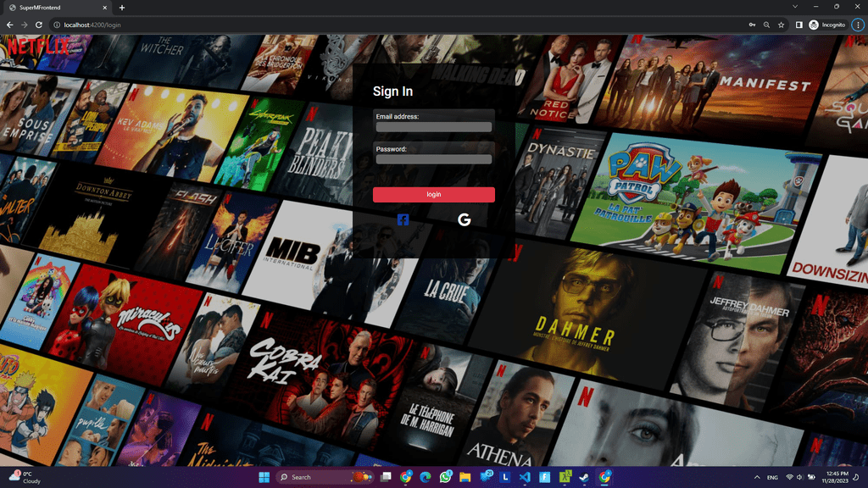Viewport: 868px width, 488px height.
Task: Open WhatsApp from the taskbar
Action: 446,477
